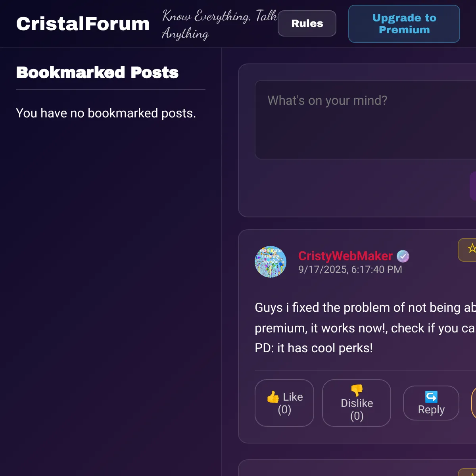Image resolution: width=476 pixels, height=476 pixels.
Task: Click the post timestamp 9/17/2025
Action: coord(349,269)
